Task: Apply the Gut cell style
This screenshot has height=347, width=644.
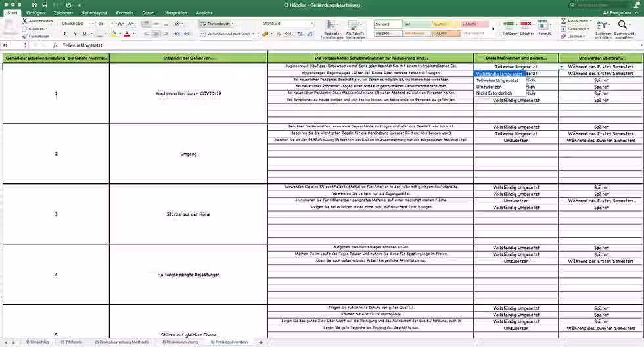Action: (x=417, y=24)
